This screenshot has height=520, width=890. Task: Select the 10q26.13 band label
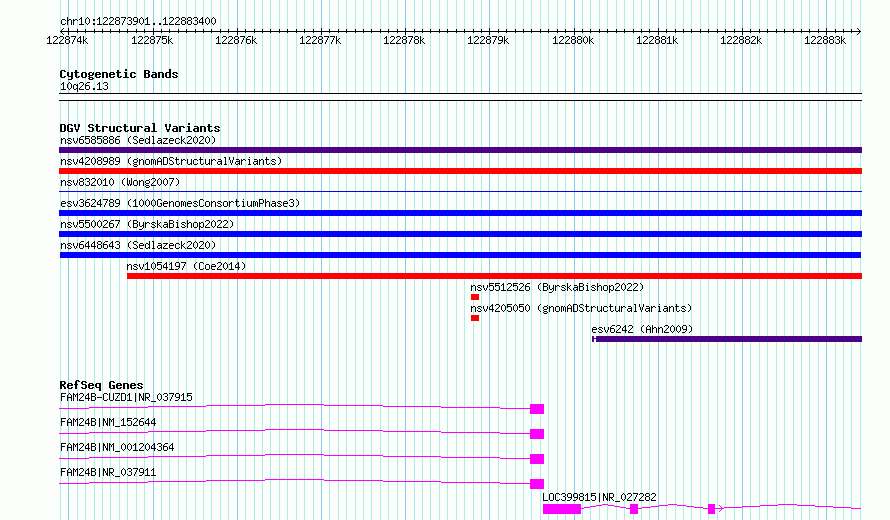point(84,86)
